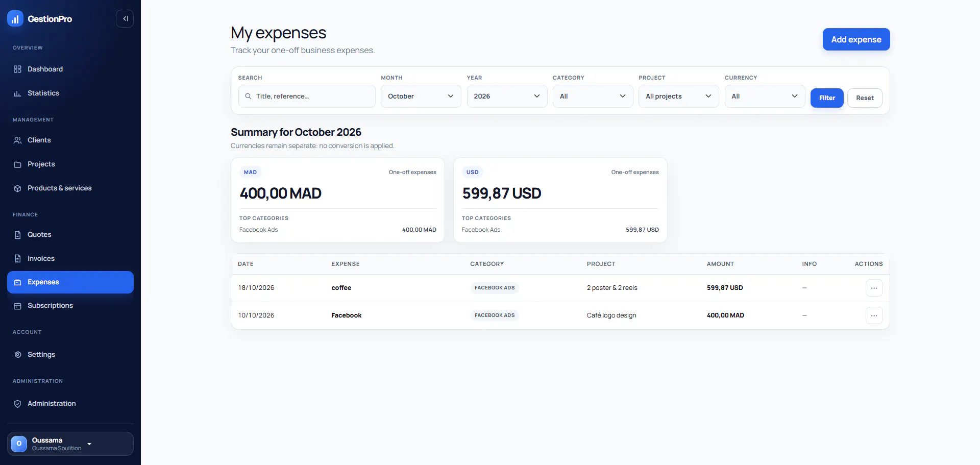Click the USD currency badge
980x465 pixels.
(x=473, y=172)
